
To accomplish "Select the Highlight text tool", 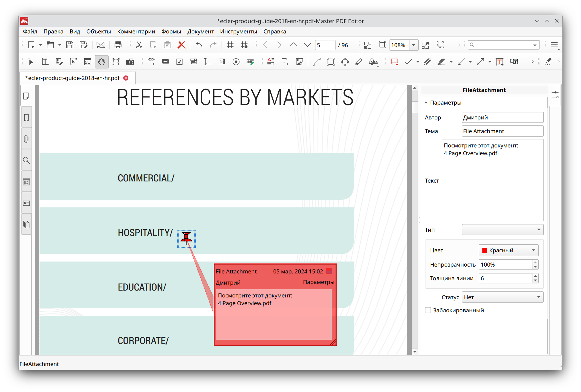I will (x=441, y=62).
